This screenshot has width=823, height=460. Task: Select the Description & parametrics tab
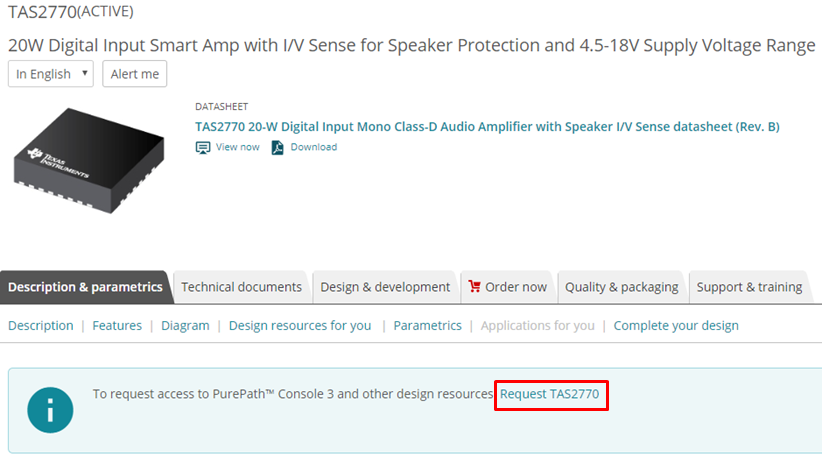pos(85,287)
